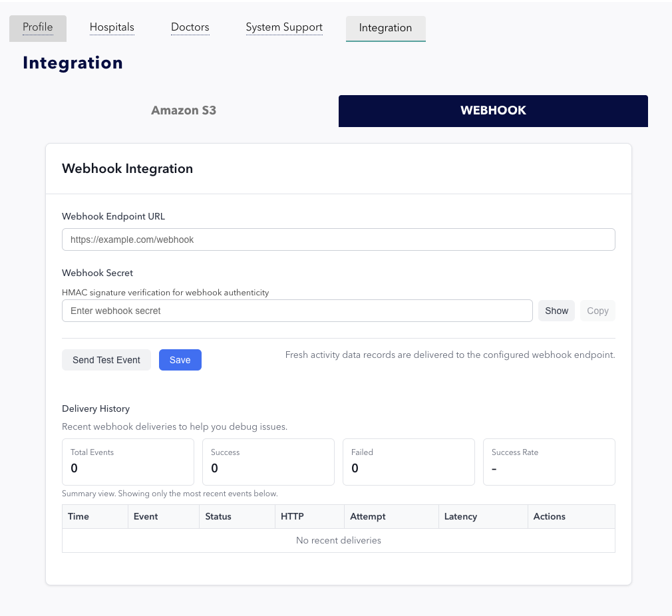Screen dimensions: 672x616
Task: Select the WEBHOOK integration tab
Action: 493,110
